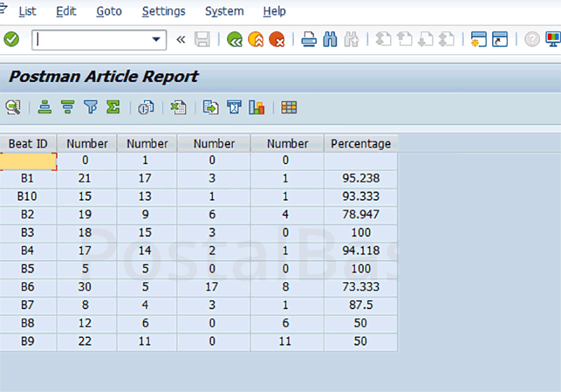The image size is (561, 392).
Task: Click inside the command input field
Action: [91, 40]
